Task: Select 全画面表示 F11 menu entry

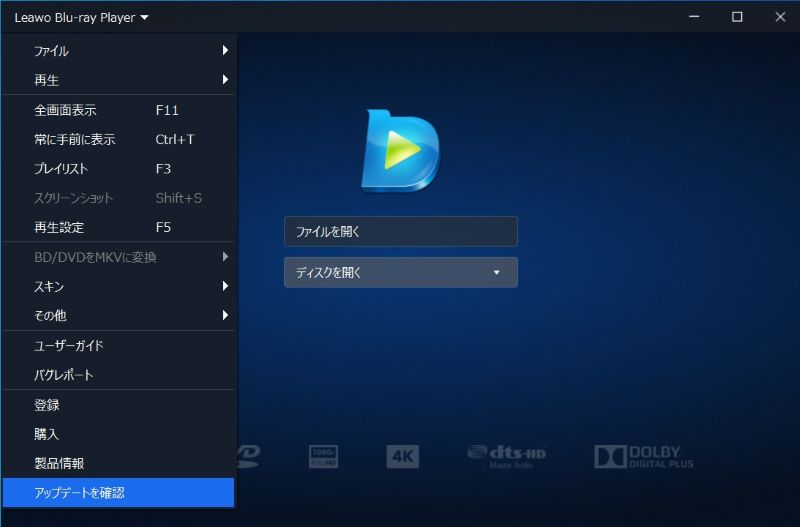Action: [x=118, y=110]
